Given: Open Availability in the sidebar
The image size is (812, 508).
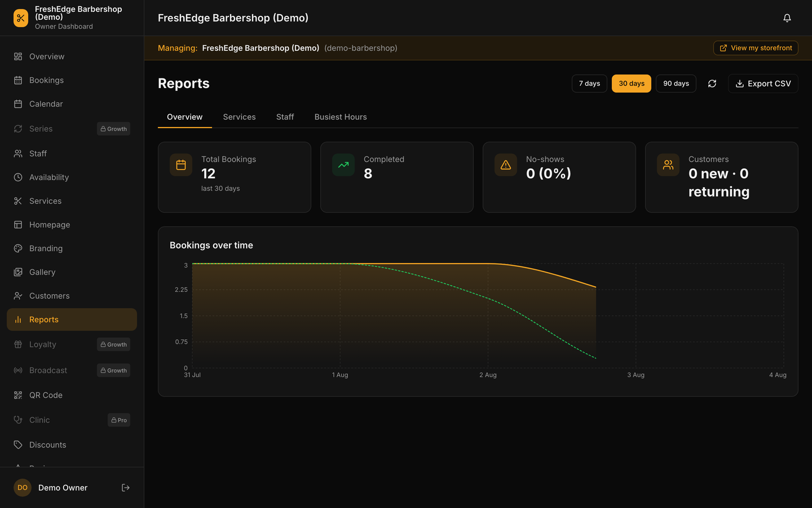Looking at the screenshot, I should pyautogui.click(x=72, y=177).
